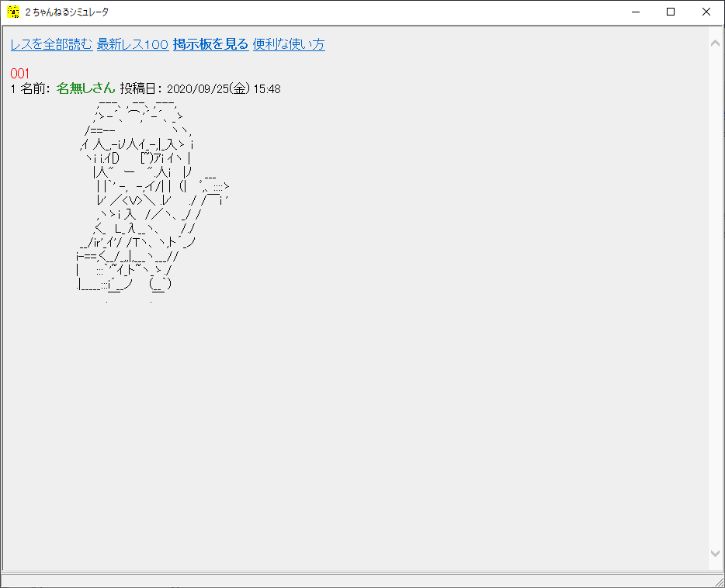Select the green 名無しさん poster name
Viewport: 725px width, 588px height.
pyautogui.click(x=85, y=89)
